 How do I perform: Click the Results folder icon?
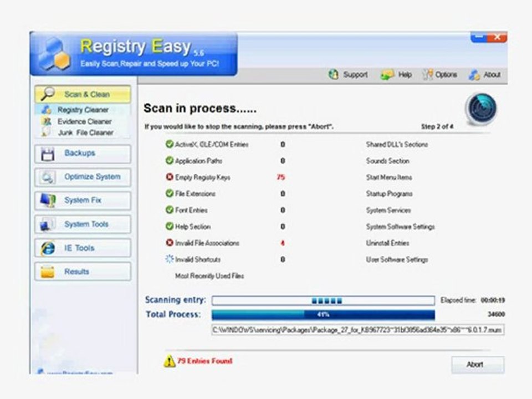[48, 272]
